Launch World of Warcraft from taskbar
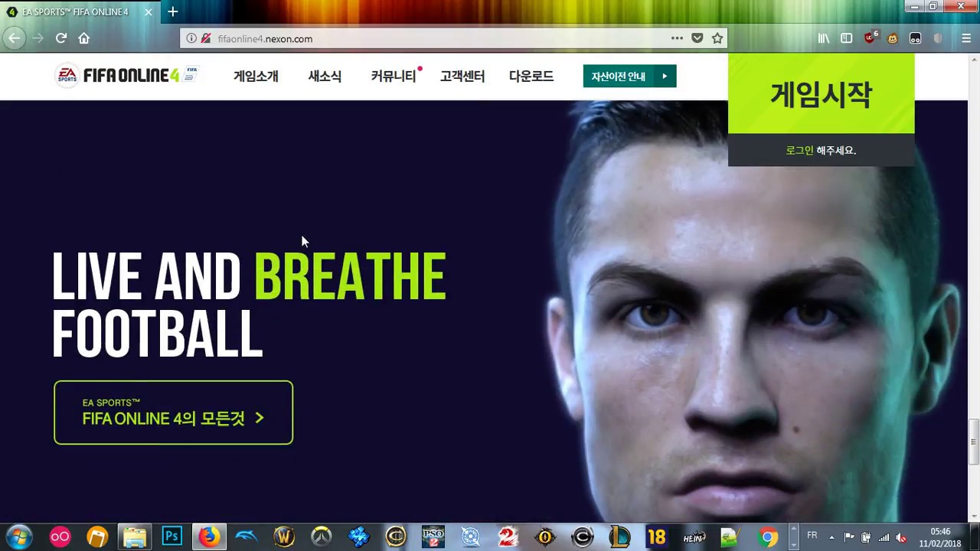The height and width of the screenshot is (551, 980). [x=283, y=537]
